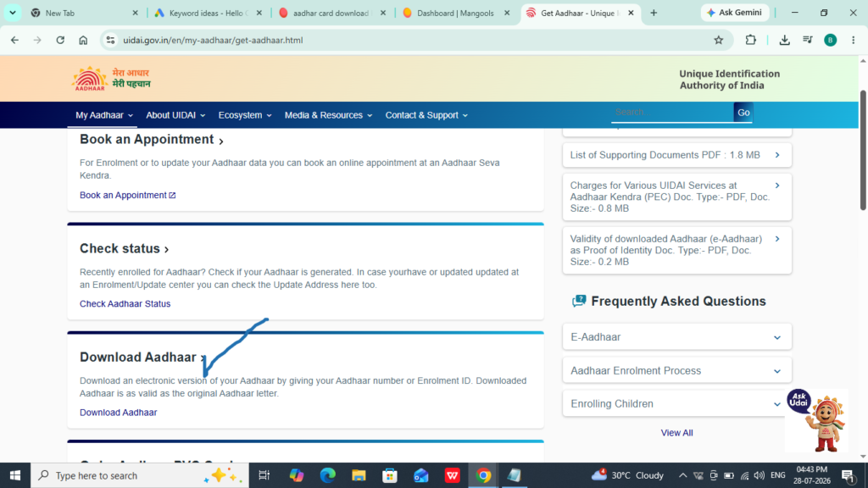Expand the Aadhaar Enrolment Process FAQ

[677, 371]
